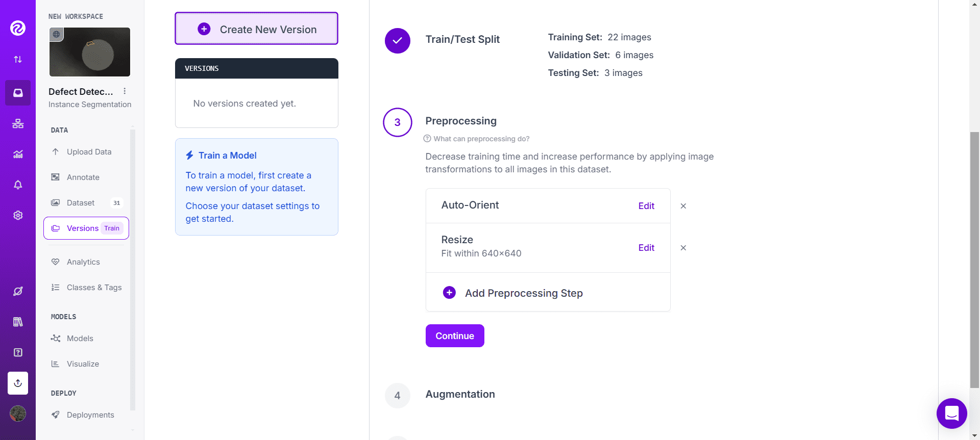Click the user profile avatar

click(18, 413)
